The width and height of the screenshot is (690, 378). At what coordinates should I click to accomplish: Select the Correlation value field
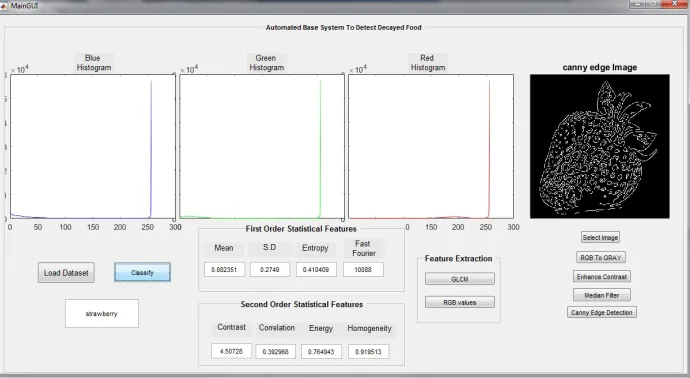(275, 352)
